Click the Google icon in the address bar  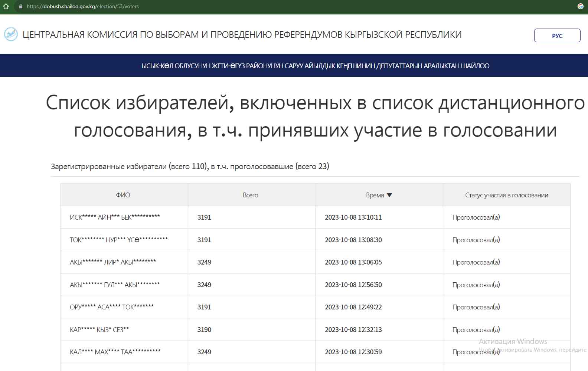(580, 6)
